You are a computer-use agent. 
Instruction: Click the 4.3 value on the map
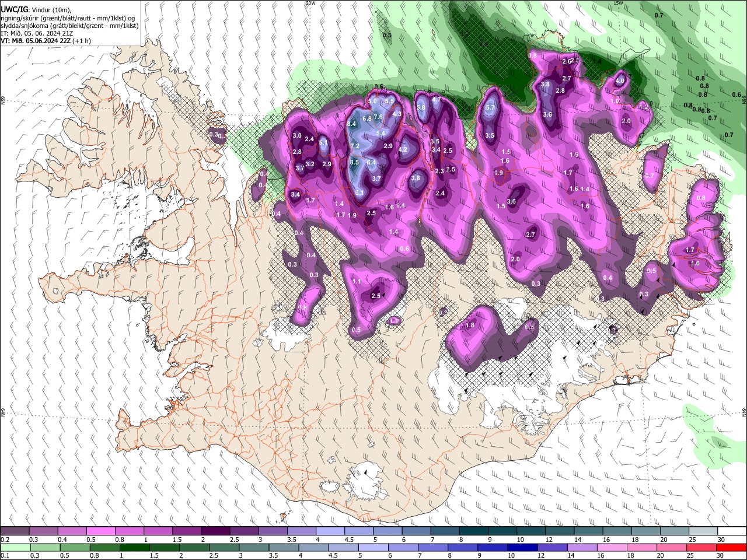pyautogui.click(x=397, y=114)
